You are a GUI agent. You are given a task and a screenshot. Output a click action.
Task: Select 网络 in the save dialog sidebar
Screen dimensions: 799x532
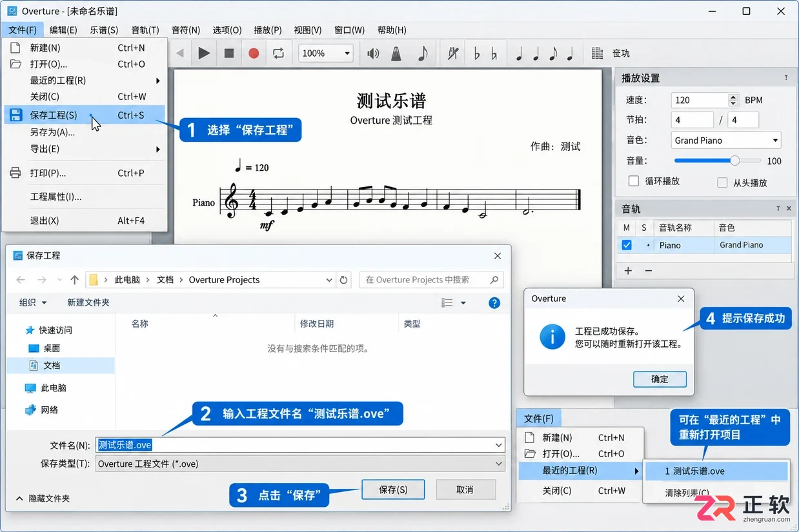pyautogui.click(x=42, y=409)
